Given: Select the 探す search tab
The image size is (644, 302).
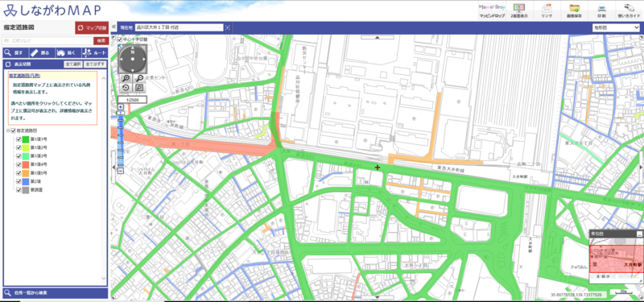Looking at the screenshot, I should click(x=15, y=52).
